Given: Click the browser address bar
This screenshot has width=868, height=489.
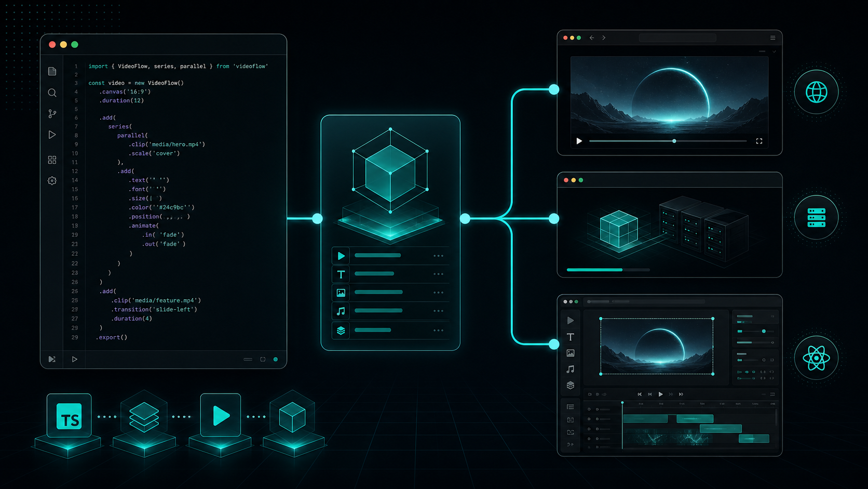Looking at the screenshot, I should (x=677, y=38).
